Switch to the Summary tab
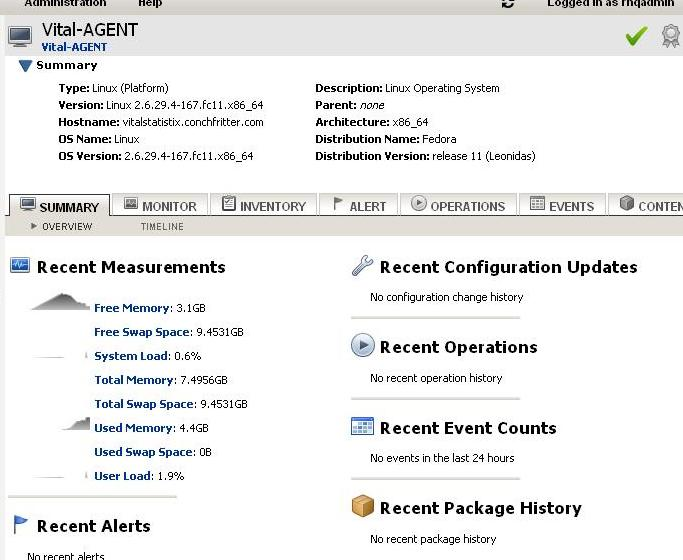 [60, 206]
